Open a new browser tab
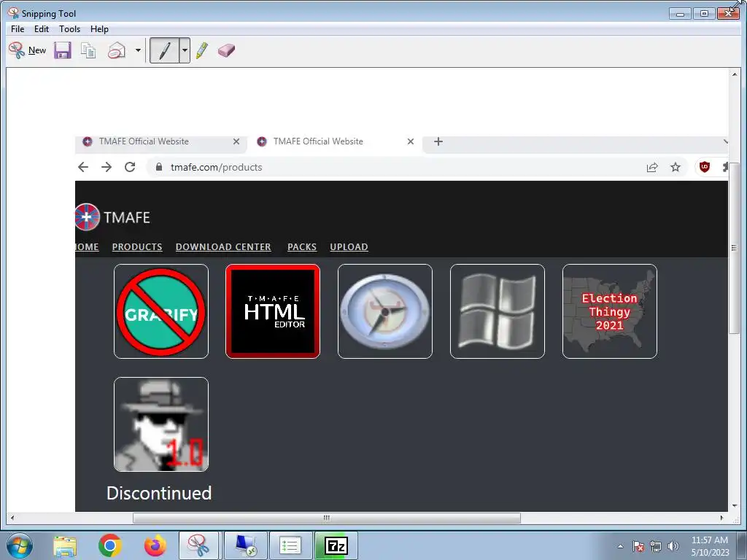Screen dimensions: 747x560 tap(438, 141)
